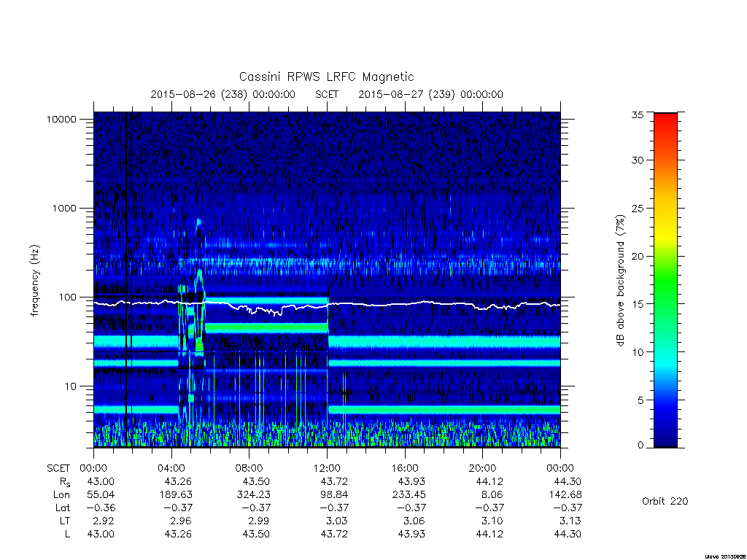Click the frequency (Hz) axis title
This screenshot has width=747, height=560.
point(35,281)
